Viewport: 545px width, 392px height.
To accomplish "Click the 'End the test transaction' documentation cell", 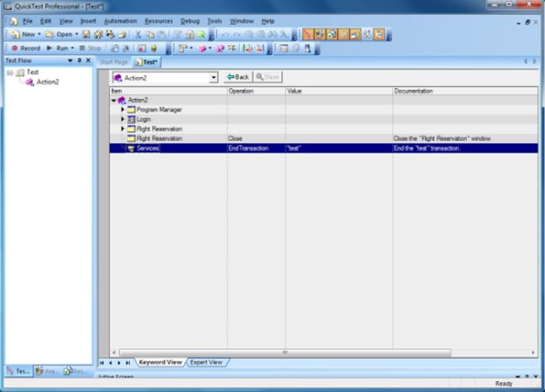I will pyautogui.click(x=465, y=148).
